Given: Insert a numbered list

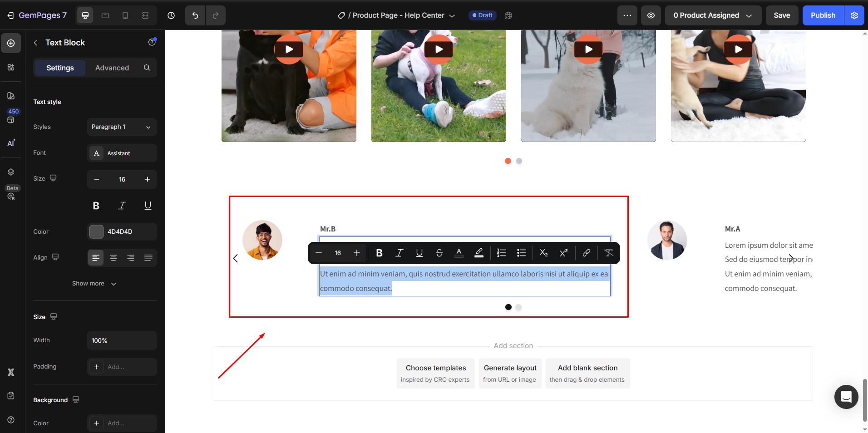Looking at the screenshot, I should click(501, 253).
